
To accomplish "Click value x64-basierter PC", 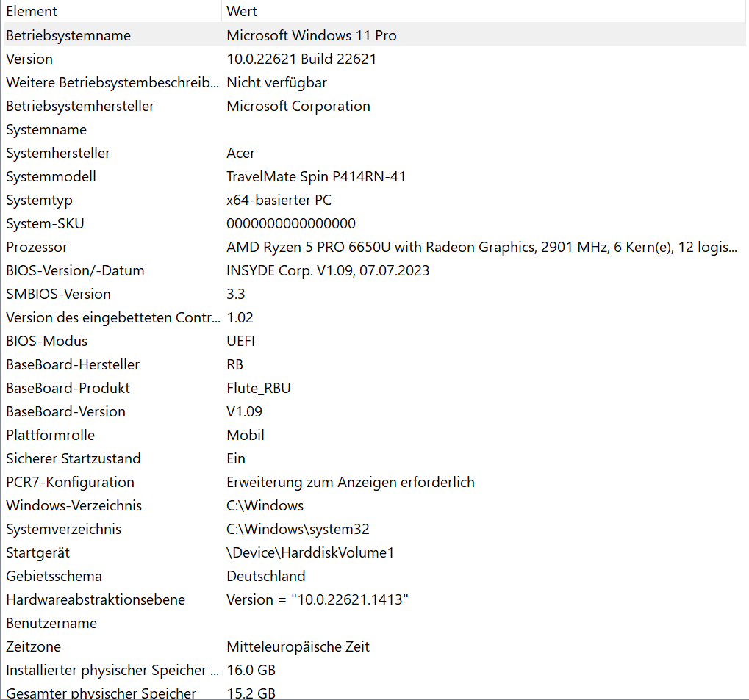I will (279, 200).
